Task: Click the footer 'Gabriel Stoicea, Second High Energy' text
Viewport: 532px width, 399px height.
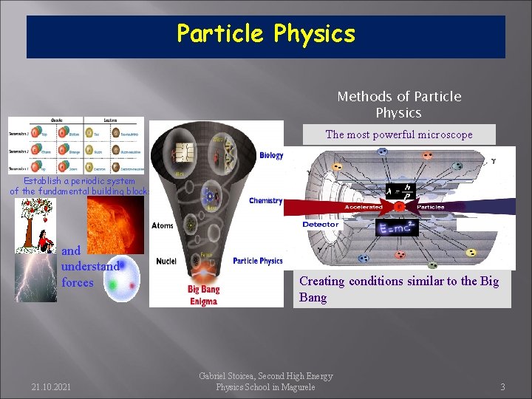Action: [x=266, y=376]
